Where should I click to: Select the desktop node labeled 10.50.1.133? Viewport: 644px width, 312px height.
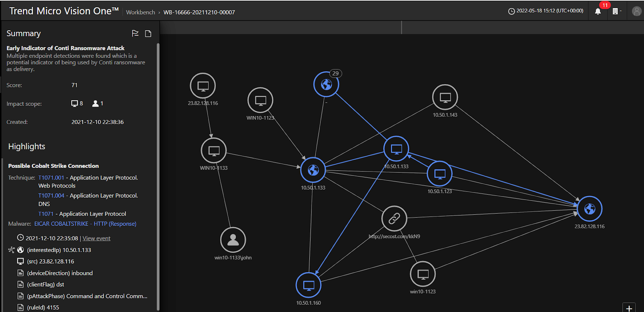[x=396, y=149]
